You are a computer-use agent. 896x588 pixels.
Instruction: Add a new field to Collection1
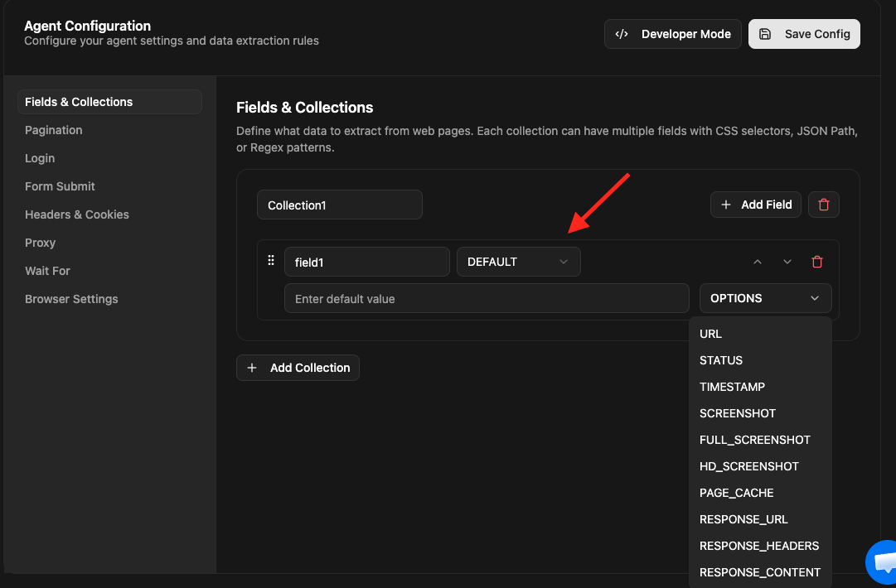click(755, 205)
